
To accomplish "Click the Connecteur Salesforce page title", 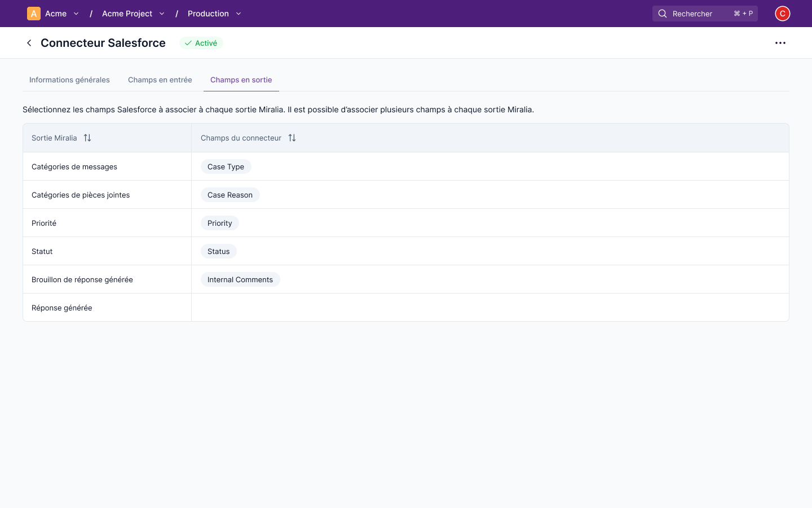I will click(103, 43).
